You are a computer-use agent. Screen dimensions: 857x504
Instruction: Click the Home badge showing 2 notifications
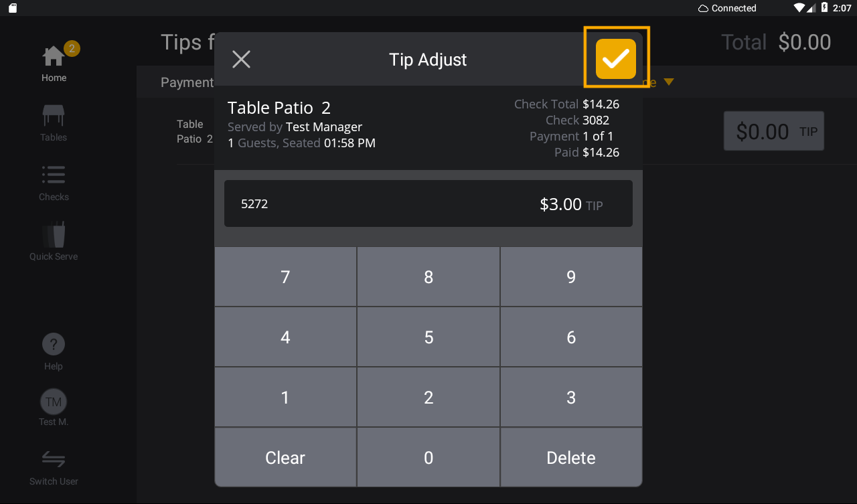point(70,48)
